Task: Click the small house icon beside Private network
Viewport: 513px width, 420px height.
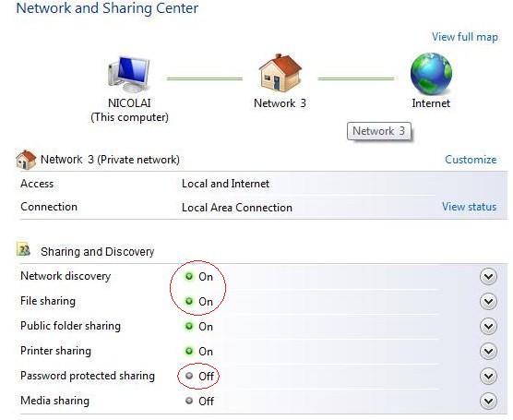Action: (26, 160)
